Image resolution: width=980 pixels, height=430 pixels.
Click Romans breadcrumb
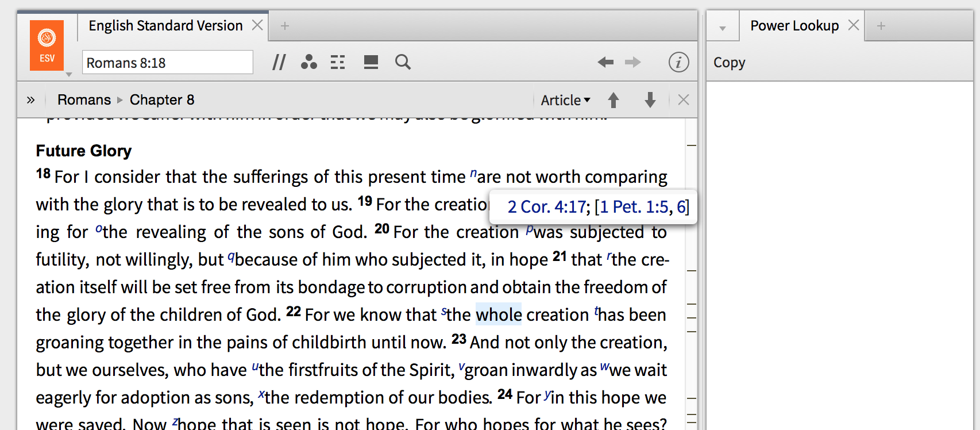pyautogui.click(x=84, y=100)
